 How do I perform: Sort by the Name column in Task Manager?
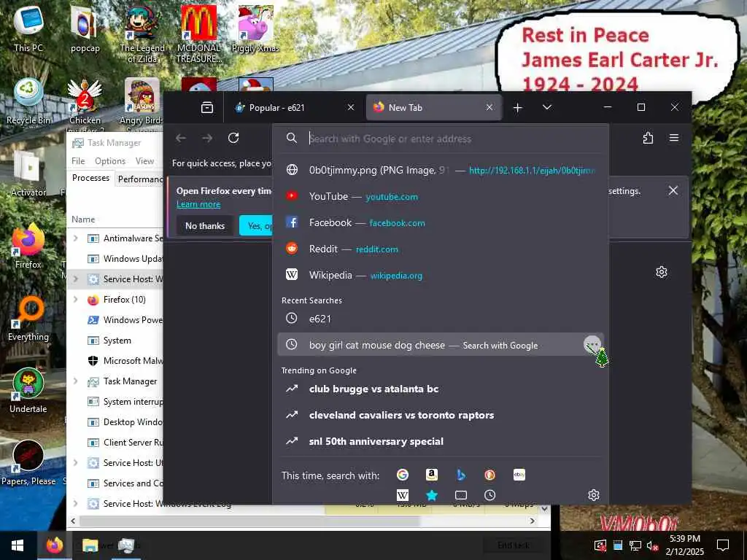click(x=83, y=219)
